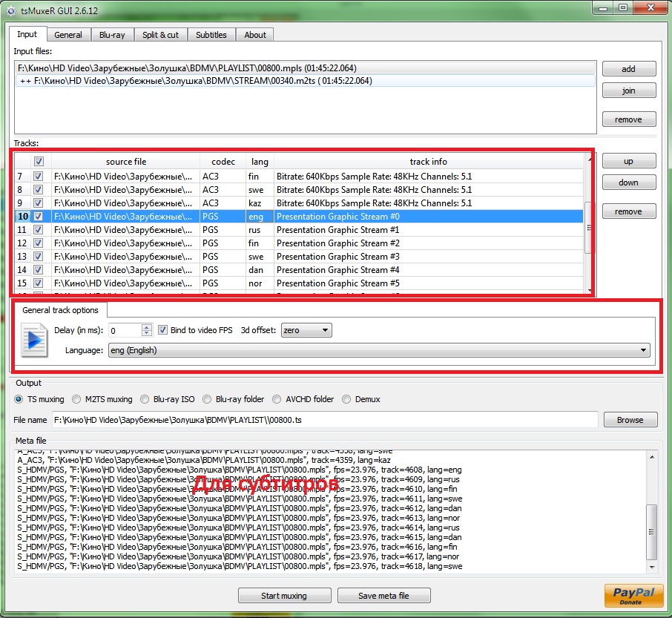Click the play file icon in track options
This screenshot has height=618, width=672.
tap(34, 341)
